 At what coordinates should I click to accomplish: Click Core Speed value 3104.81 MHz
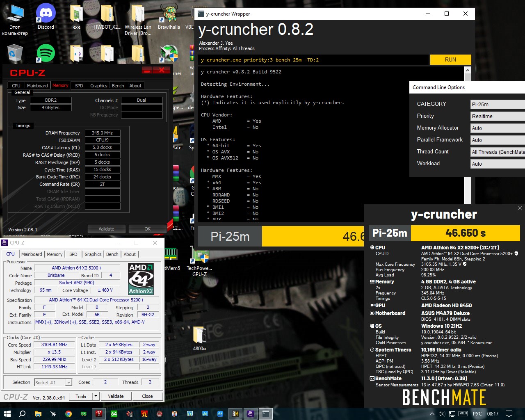54,345
